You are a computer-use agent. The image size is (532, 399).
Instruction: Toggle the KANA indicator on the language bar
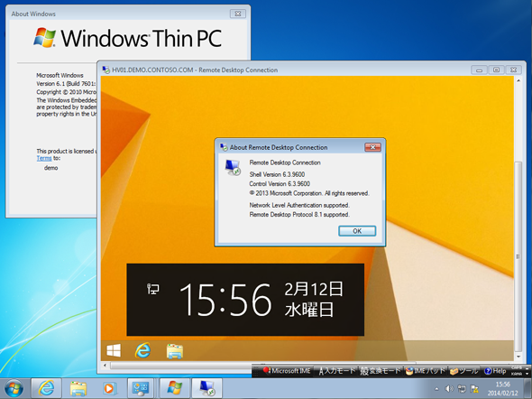517,374
